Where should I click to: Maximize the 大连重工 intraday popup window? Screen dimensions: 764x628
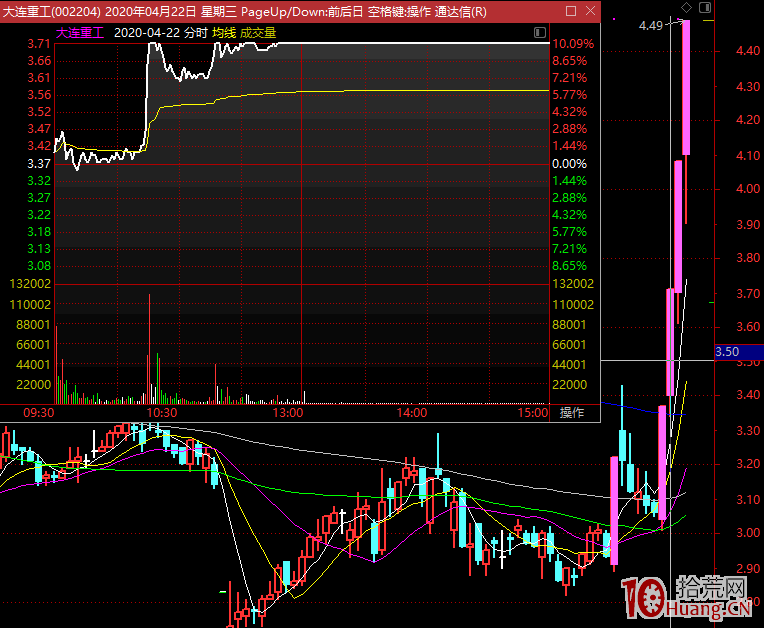(571, 11)
